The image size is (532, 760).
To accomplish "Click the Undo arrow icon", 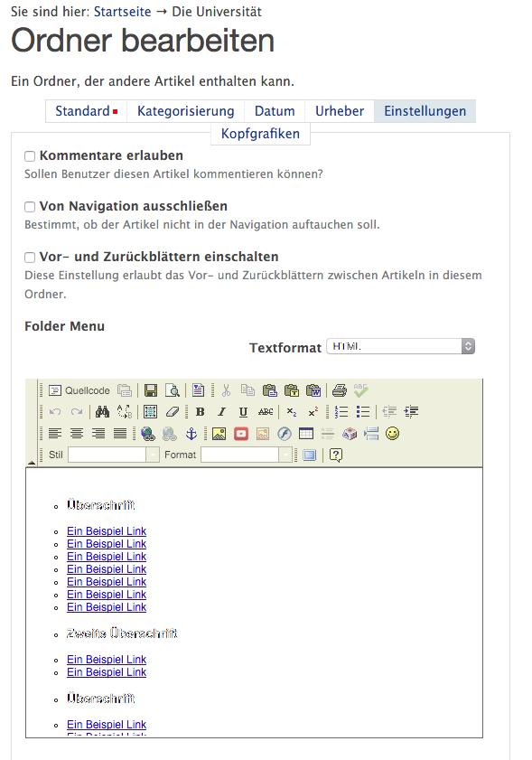I will point(55,412).
